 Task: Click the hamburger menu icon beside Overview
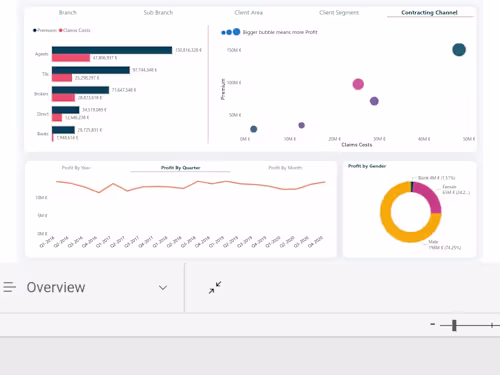10,287
